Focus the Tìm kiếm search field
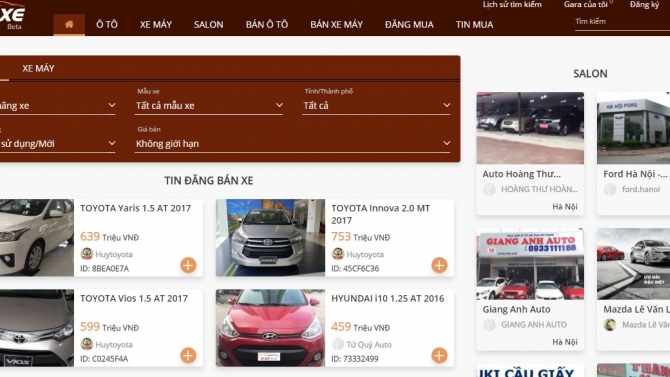 (x=622, y=22)
